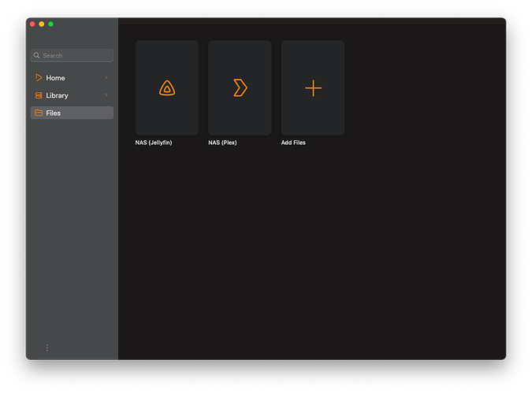
Task: Expand the Home chevron arrow
Action: tap(106, 78)
